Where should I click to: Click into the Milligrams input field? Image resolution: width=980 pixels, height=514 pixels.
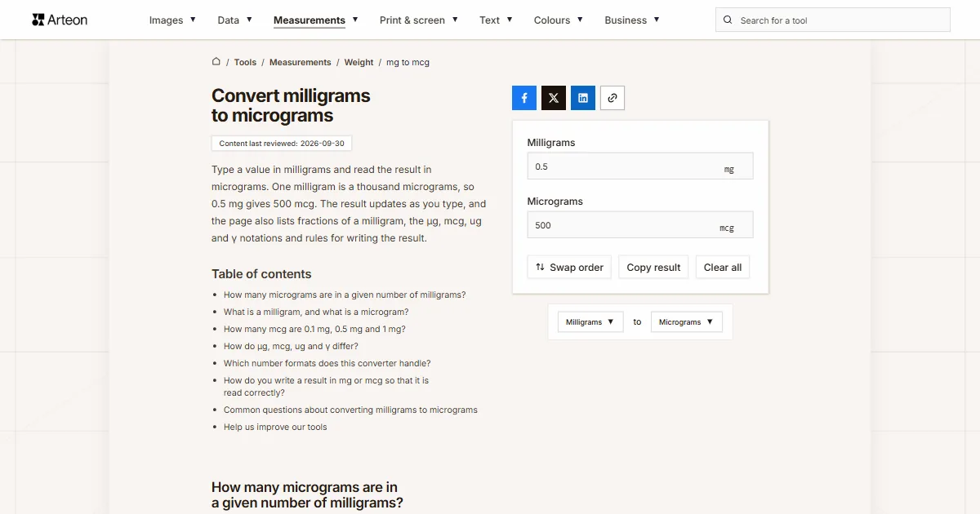[640, 166]
